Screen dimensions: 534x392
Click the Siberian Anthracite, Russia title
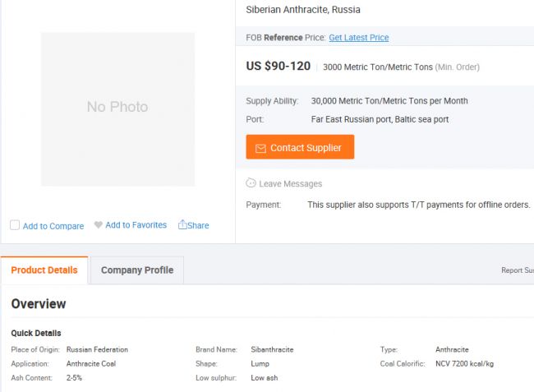(x=303, y=10)
